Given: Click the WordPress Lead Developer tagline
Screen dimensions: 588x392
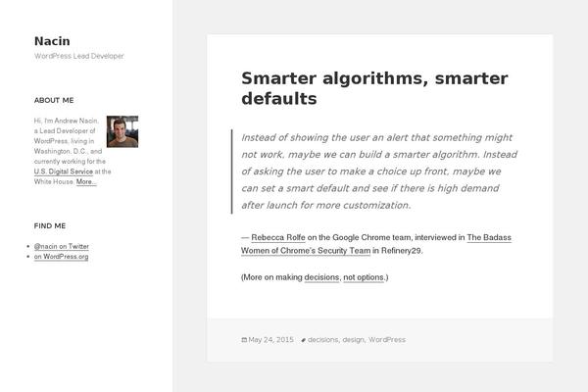Looking at the screenshot, I should tap(78, 56).
